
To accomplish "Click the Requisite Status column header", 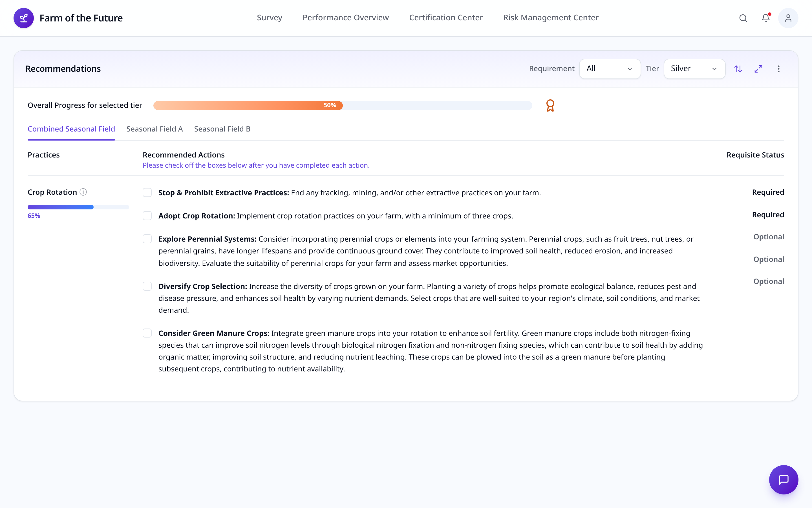I will point(755,155).
